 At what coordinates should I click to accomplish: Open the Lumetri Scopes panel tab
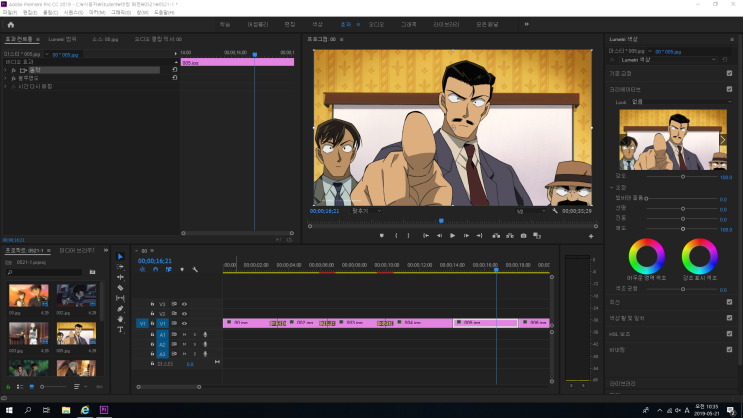click(62, 39)
